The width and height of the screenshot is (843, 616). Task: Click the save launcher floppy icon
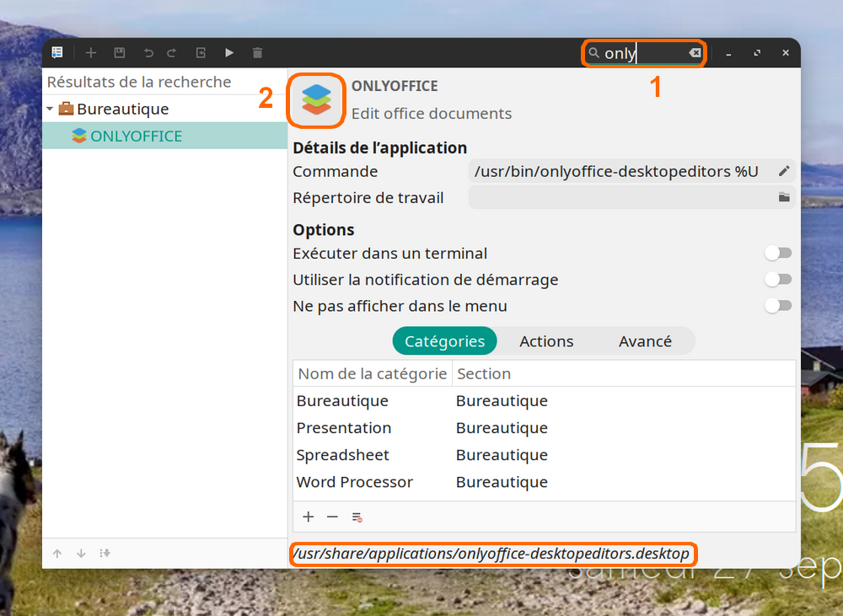point(120,53)
